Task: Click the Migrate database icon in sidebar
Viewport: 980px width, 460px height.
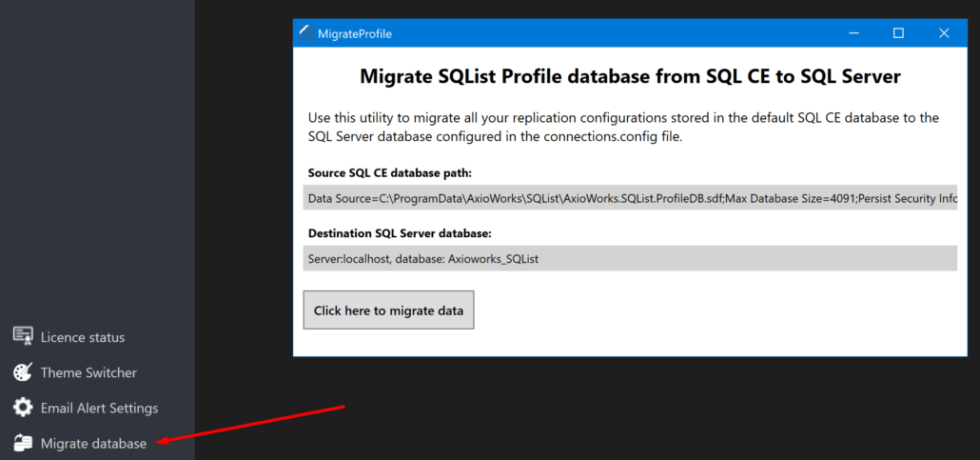Action: coord(23,443)
